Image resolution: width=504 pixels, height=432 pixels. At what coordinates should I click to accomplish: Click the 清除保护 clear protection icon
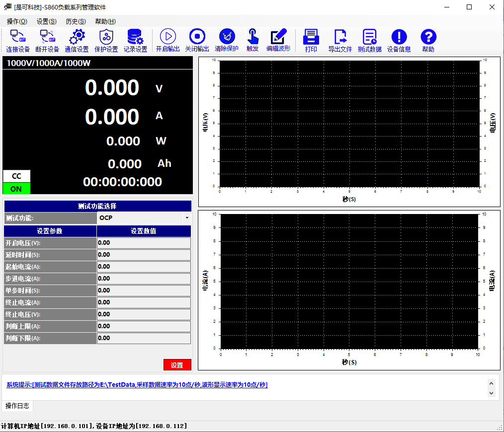[x=227, y=40]
